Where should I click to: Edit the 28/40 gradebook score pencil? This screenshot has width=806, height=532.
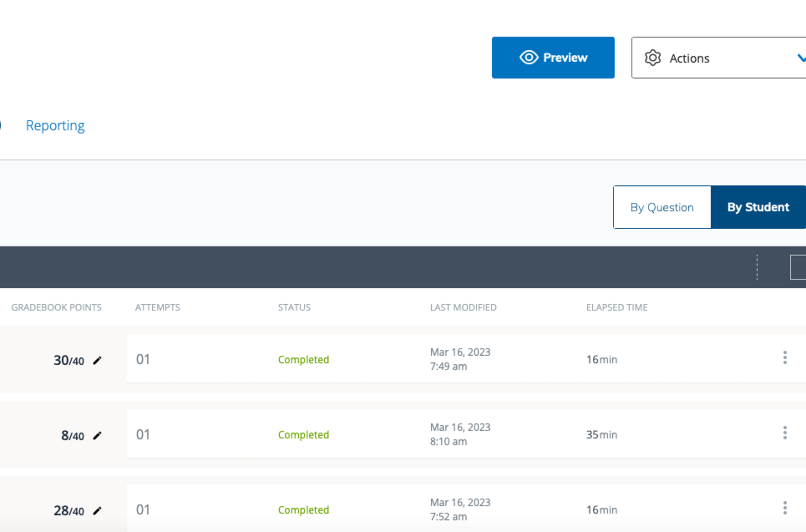(x=97, y=511)
